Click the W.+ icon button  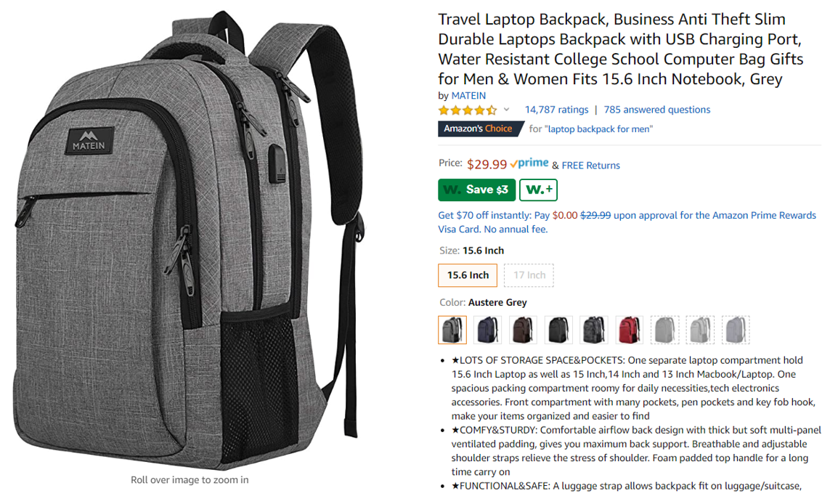click(538, 190)
